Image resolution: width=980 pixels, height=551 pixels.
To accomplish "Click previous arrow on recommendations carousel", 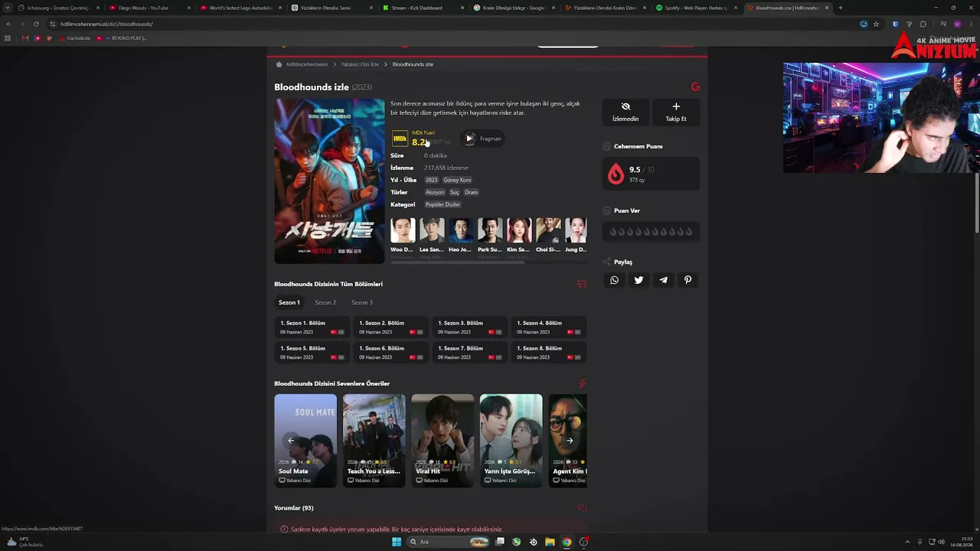I will coord(291,441).
